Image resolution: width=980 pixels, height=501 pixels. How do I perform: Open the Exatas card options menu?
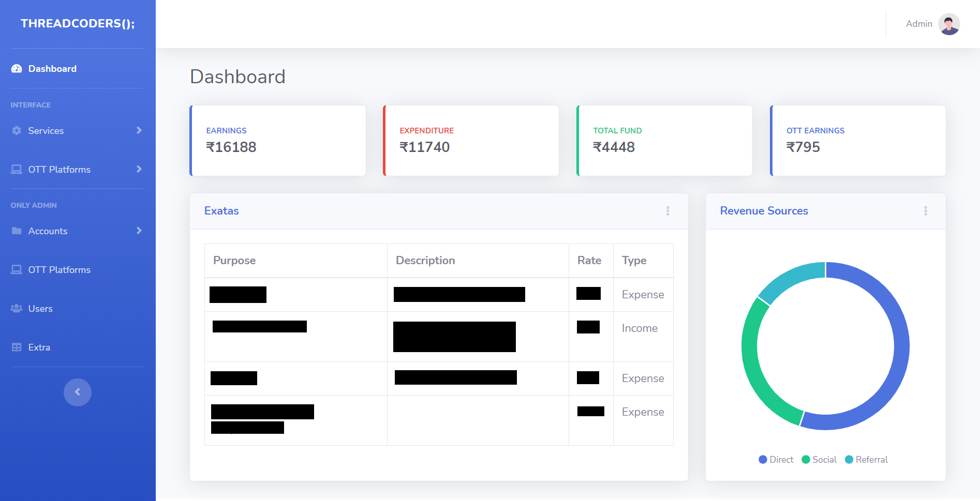(x=667, y=211)
